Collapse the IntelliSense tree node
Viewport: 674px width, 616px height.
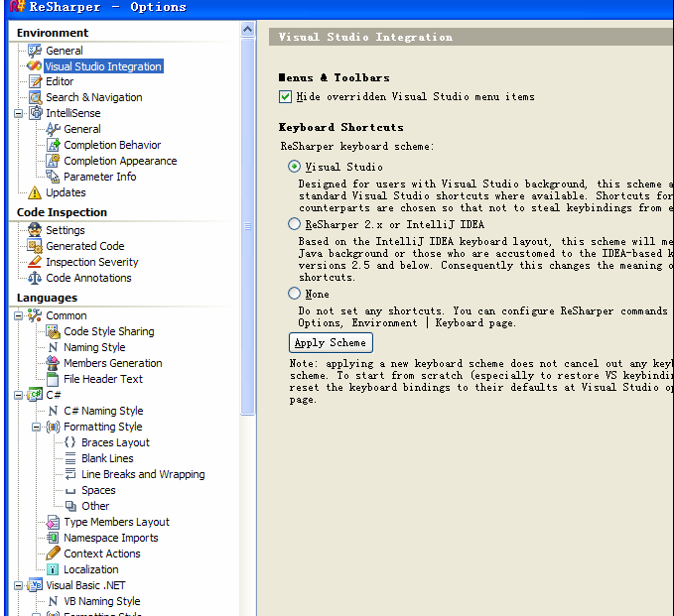click(x=19, y=113)
